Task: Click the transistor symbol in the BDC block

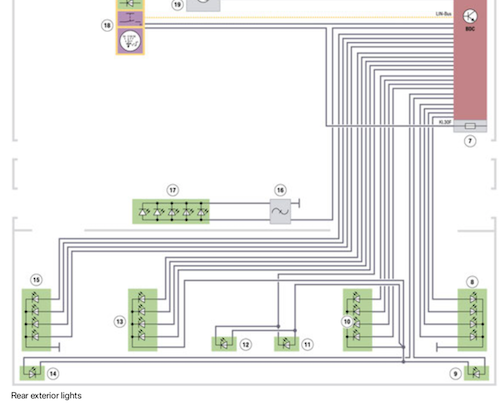Action: pos(470,16)
